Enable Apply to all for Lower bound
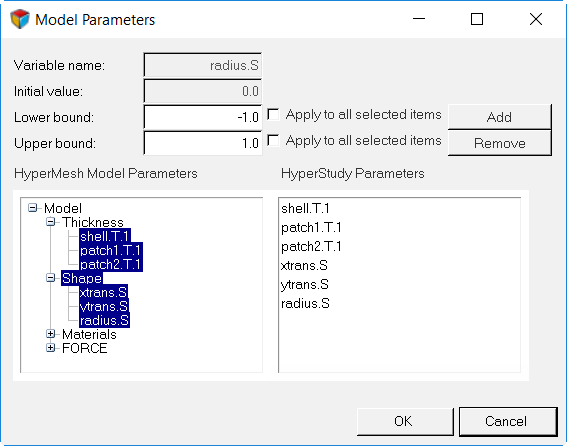Image resolution: width=567 pixels, height=446 pixels. [273, 115]
